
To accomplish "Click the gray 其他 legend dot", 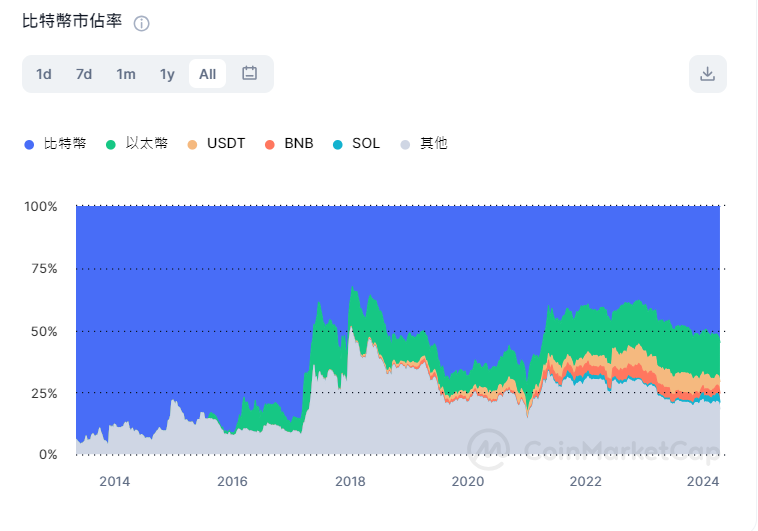I will point(405,145).
